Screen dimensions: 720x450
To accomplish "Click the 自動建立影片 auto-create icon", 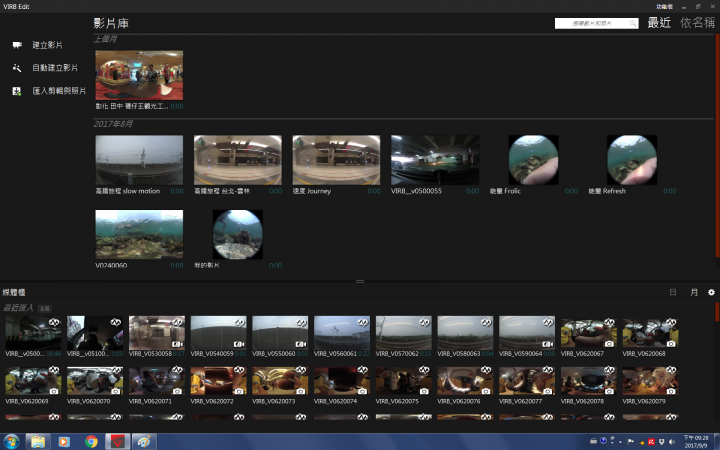I will (x=17, y=68).
